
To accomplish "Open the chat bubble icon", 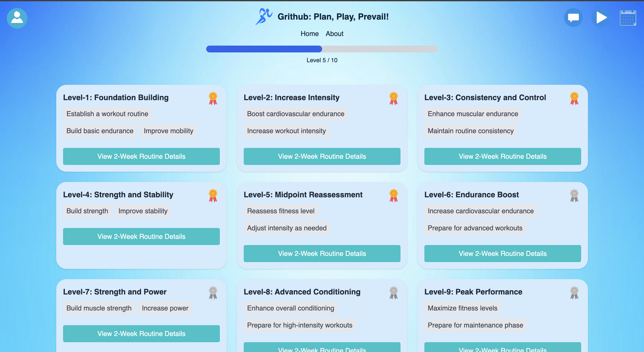I will click(573, 17).
